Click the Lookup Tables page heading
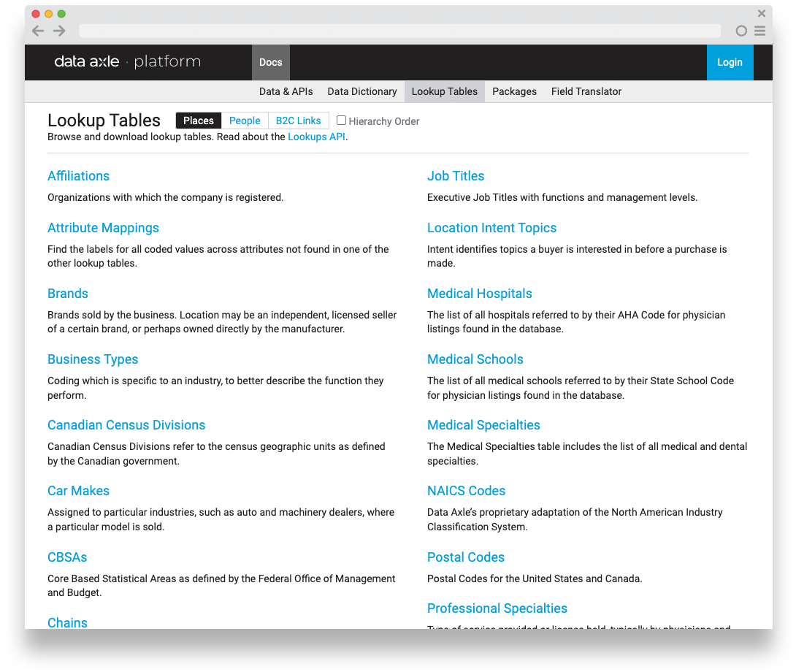Viewport: 796px width, 672px height. 104,121
